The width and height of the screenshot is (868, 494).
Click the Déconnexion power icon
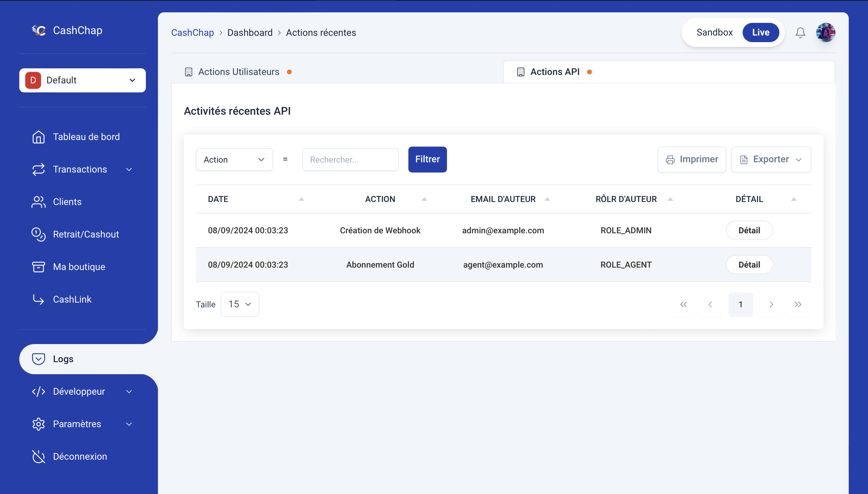tap(38, 456)
